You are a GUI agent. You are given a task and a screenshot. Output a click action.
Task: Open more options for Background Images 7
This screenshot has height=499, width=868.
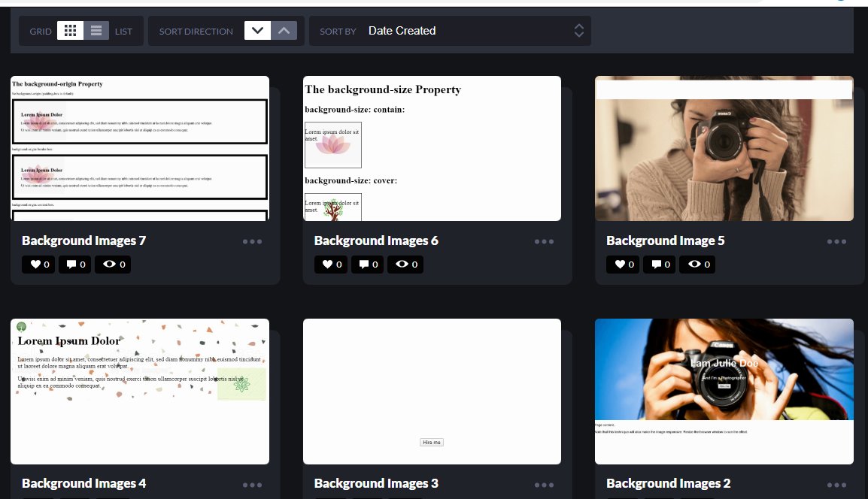click(x=253, y=242)
